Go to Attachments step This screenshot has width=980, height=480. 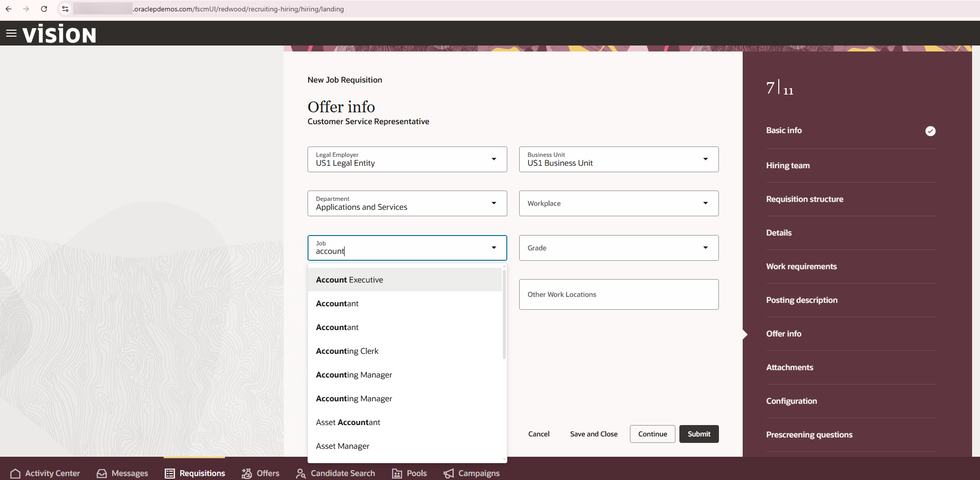pyautogui.click(x=790, y=367)
